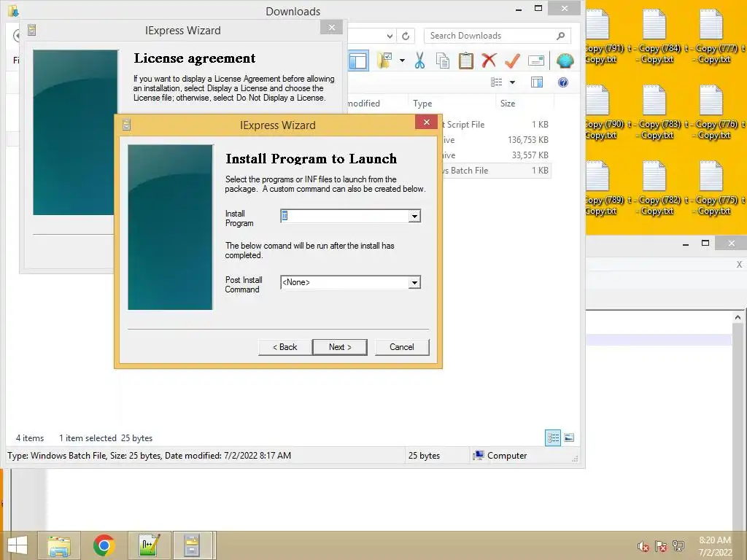Open the Post Install Command dropdown
The image size is (747, 560).
[414, 282]
